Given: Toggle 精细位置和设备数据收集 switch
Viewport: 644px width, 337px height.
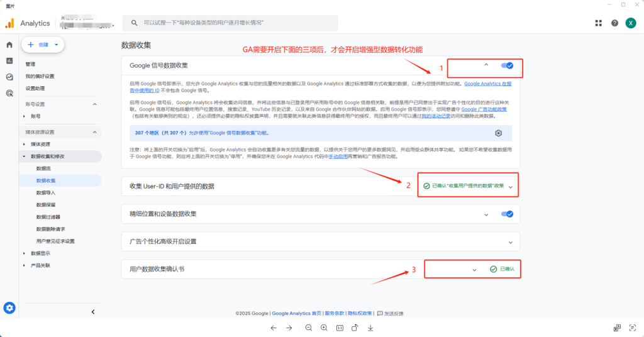Looking at the screenshot, I should (508, 214).
